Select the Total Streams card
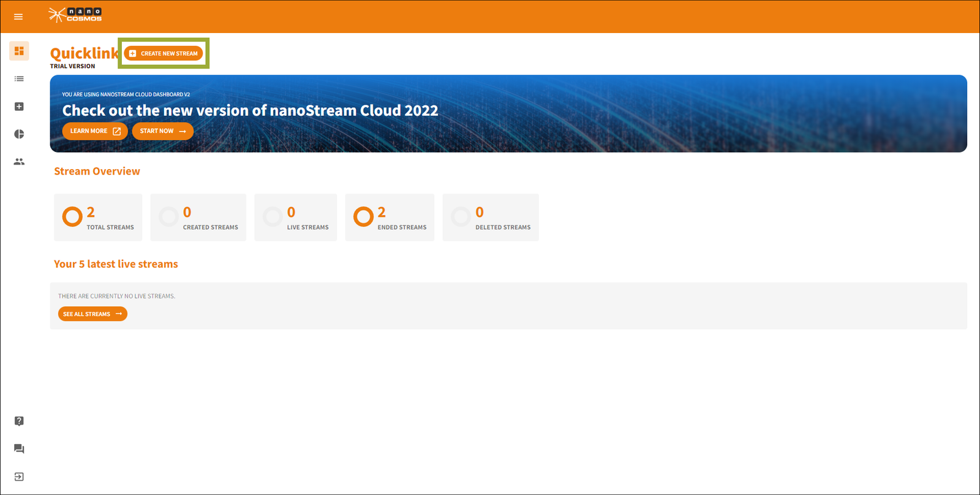Screen dimensions: 980x495 98,217
